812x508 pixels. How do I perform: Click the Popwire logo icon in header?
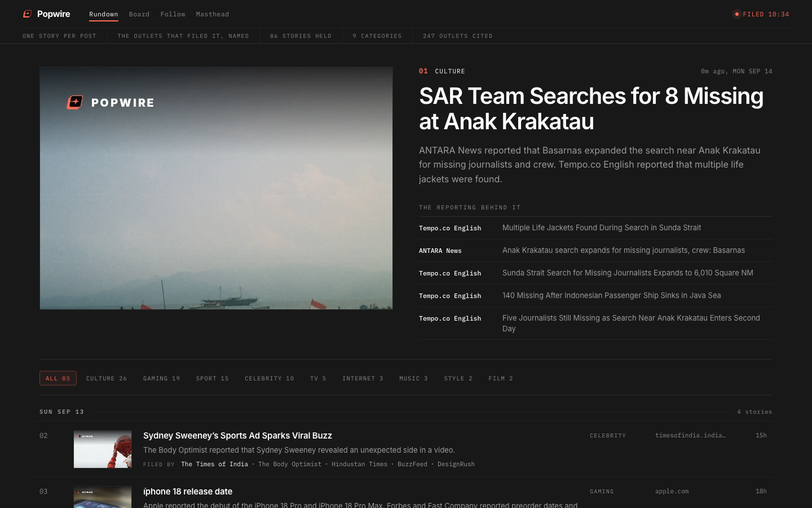[x=27, y=14]
